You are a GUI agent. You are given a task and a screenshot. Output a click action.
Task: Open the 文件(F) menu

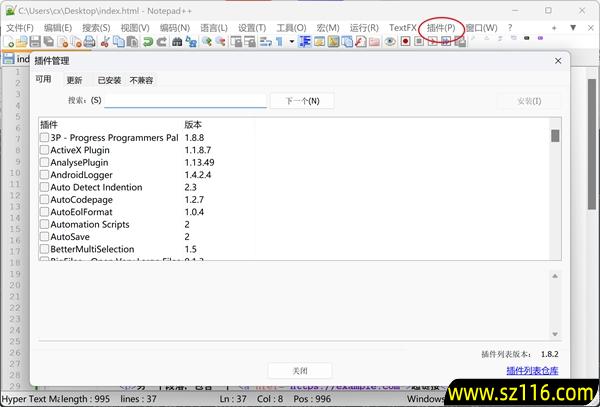pyautogui.click(x=20, y=28)
